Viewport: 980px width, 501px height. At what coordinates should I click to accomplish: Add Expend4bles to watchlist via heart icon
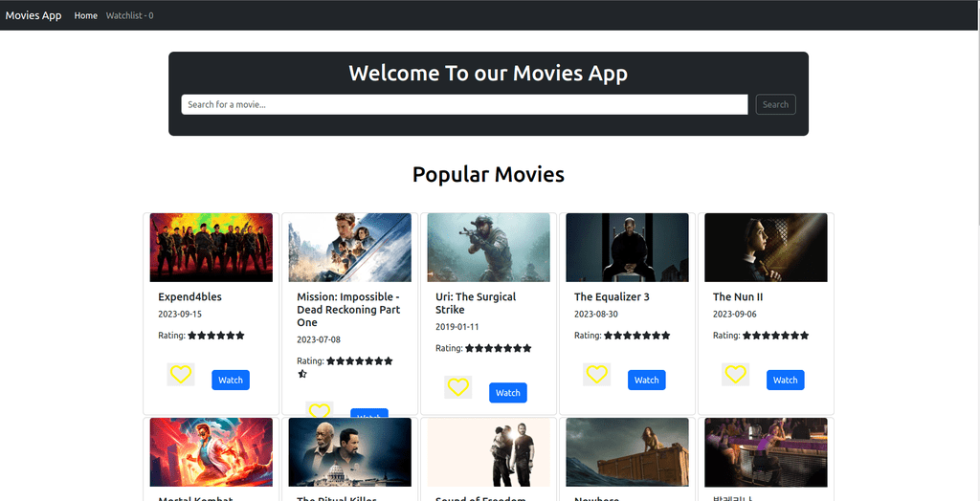click(x=181, y=374)
